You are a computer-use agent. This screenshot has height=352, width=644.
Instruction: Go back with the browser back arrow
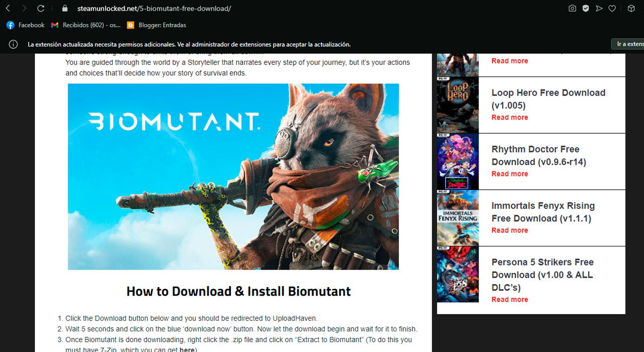tap(8, 9)
